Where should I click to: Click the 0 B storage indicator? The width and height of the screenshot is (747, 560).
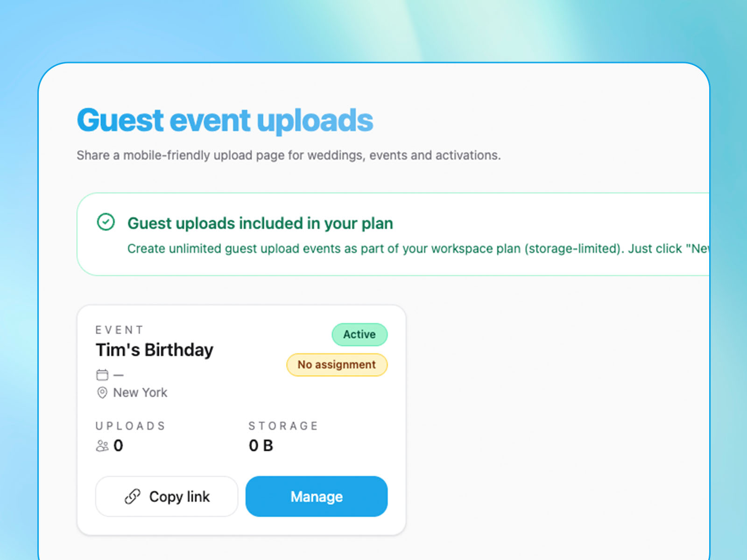[x=260, y=446]
